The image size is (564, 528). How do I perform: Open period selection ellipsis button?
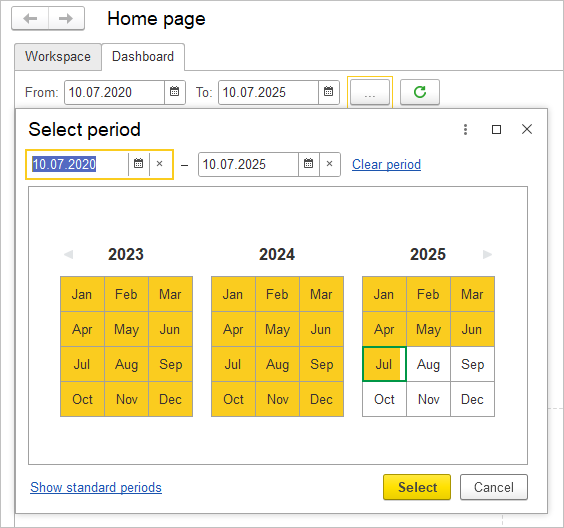coord(370,92)
